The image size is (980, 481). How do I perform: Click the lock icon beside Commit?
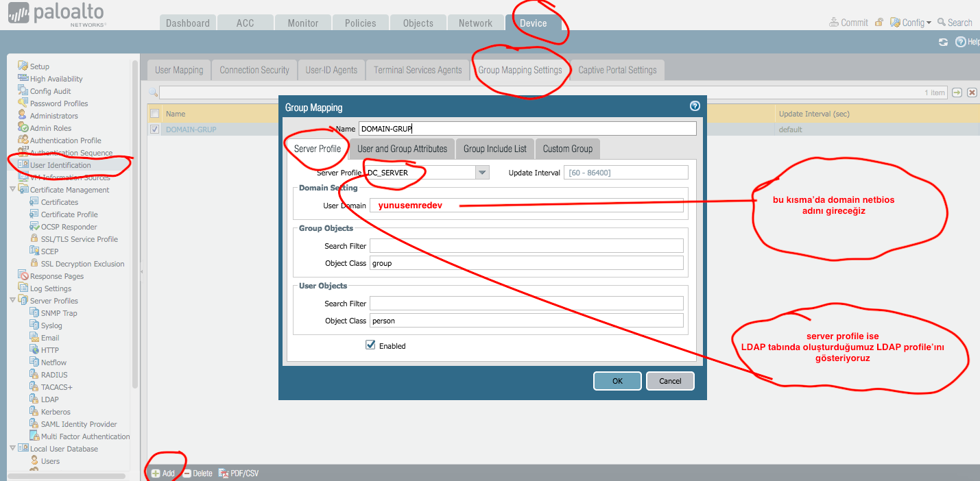click(879, 23)
